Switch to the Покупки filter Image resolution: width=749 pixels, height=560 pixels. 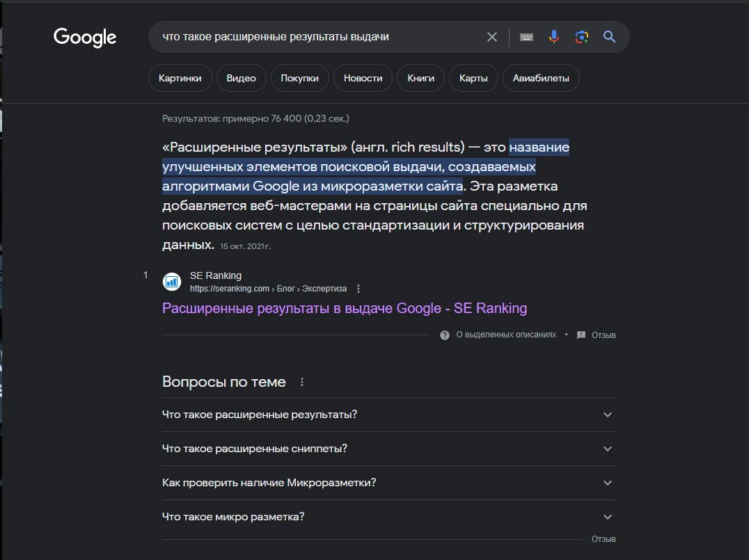(299, 78)
